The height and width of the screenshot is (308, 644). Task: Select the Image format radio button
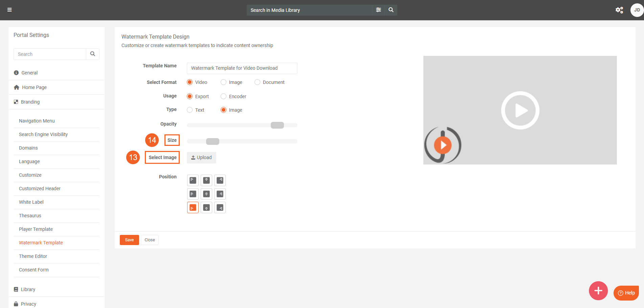click(x=223, y=82)
